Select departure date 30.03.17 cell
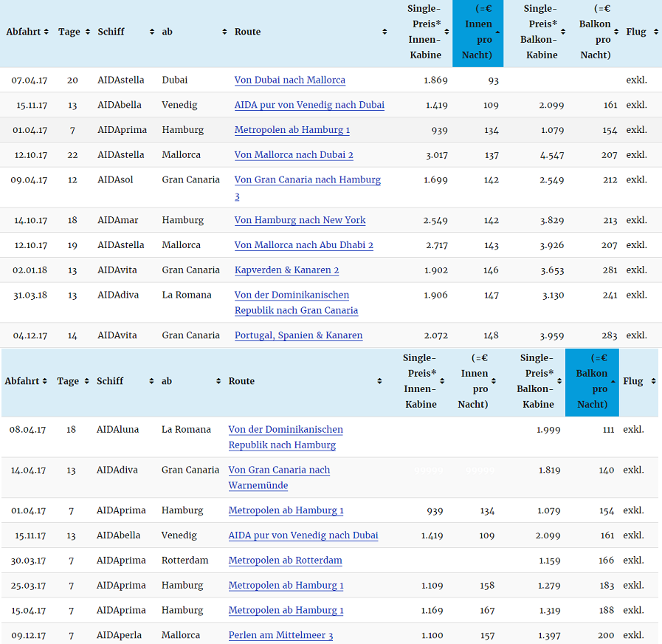Image resolution: width=662 pixels, height=644 pixels. click(x=28, y=561)
